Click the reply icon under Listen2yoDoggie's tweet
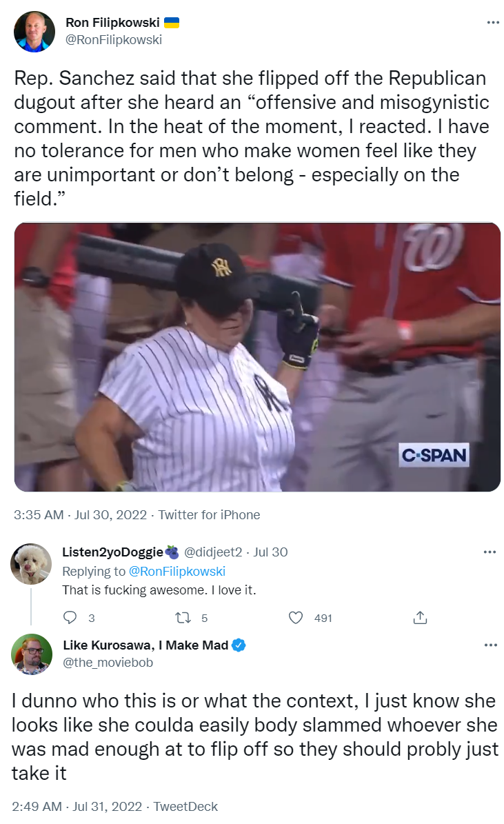Screen dimensions: 504x824 70,617
